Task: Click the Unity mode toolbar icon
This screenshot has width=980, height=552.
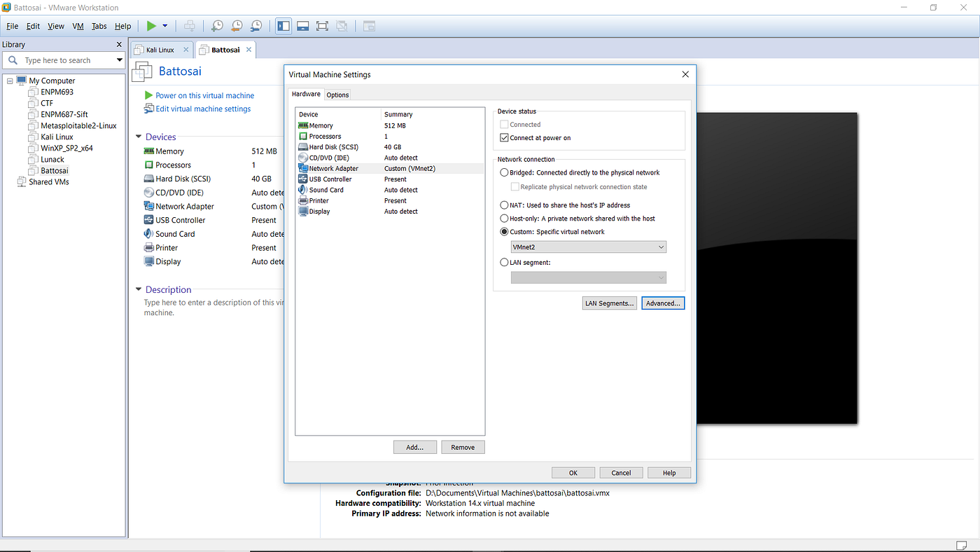Action: tap(342, 26)
